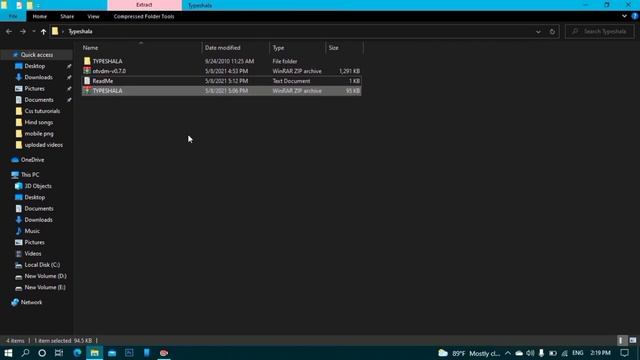
Task: Switch to details view layout icon
Action: pos(621,340)
